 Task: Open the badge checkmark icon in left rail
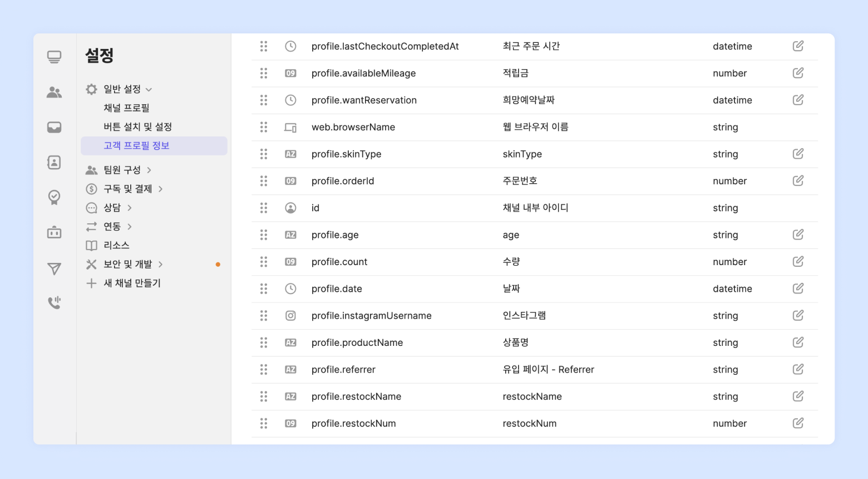tap(54, 197)
